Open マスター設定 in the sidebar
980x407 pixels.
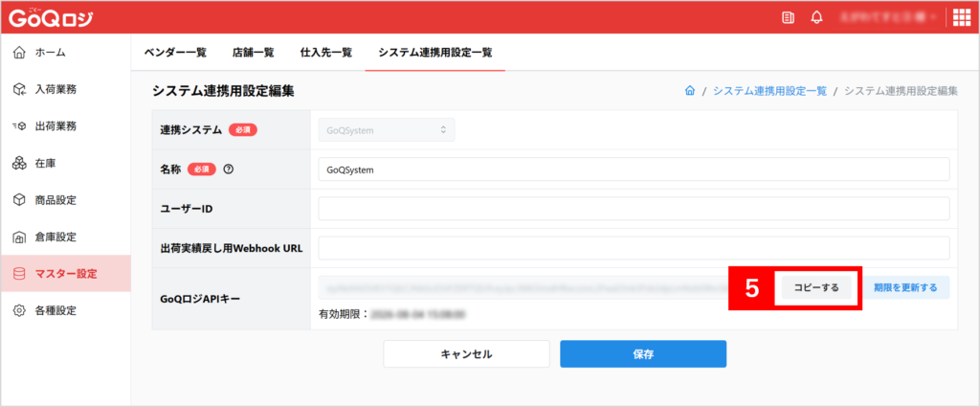point(66,273)
